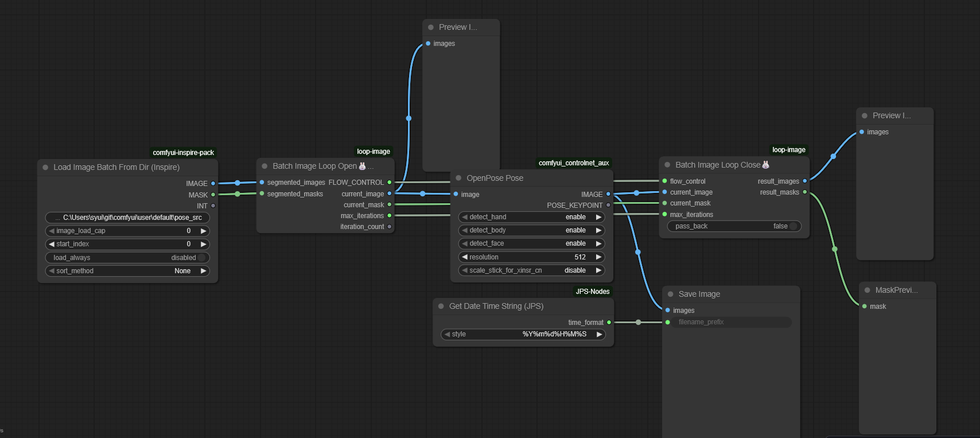980x438 pixels.
Task: Toggle the detect_hand enable option
Action: click(531, 217)
